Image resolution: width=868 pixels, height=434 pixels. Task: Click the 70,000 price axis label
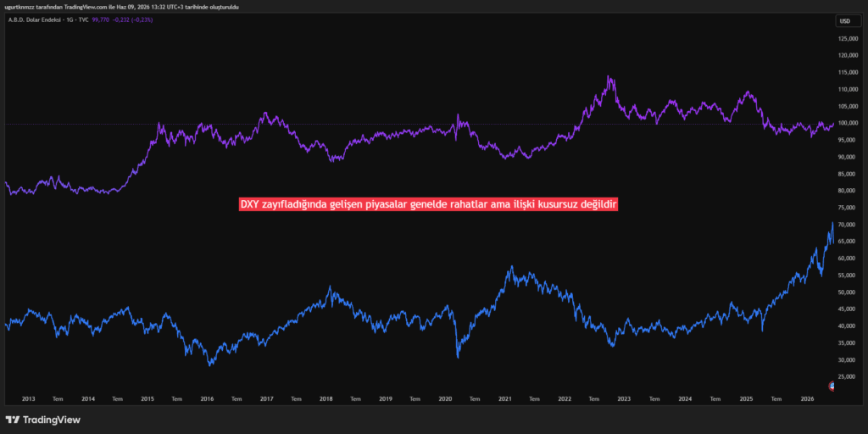[849, 225]
